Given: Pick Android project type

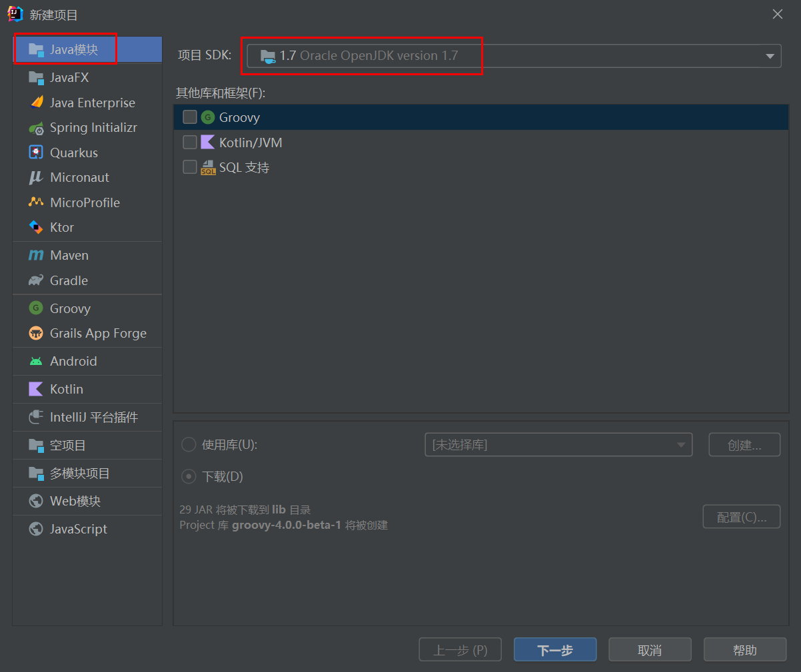Looking at the screenshot, I should (x=87, y=362).
